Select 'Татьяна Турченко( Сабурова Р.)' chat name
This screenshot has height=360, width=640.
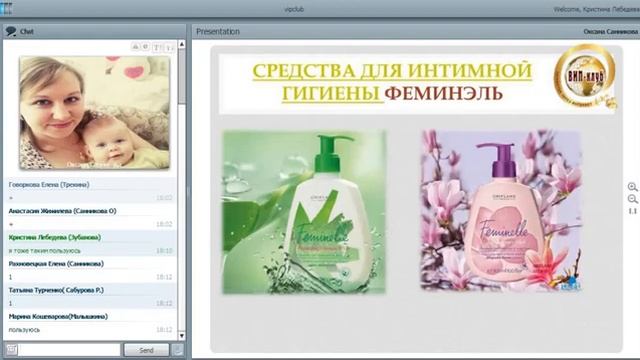pyautogui.click(x=56, y=290)
